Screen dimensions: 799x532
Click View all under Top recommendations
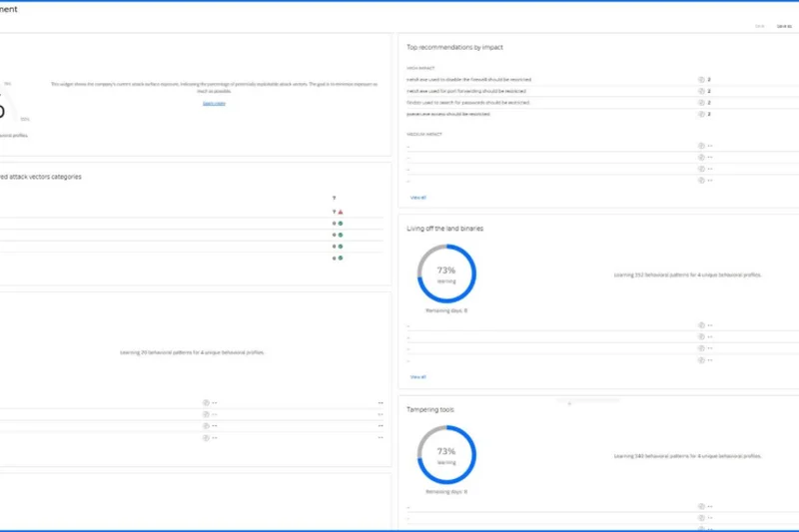pyautogui.click(x=417, y=197)
